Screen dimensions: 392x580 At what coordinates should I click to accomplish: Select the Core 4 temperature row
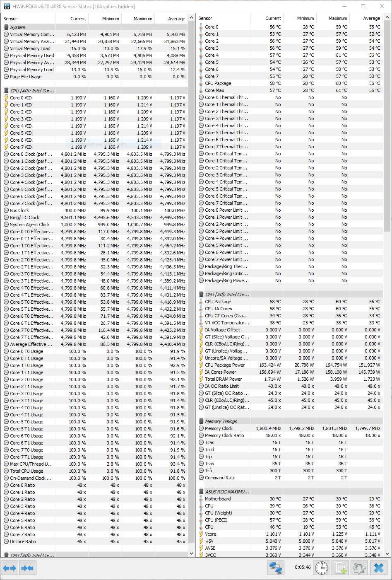(x=290, y=55)
